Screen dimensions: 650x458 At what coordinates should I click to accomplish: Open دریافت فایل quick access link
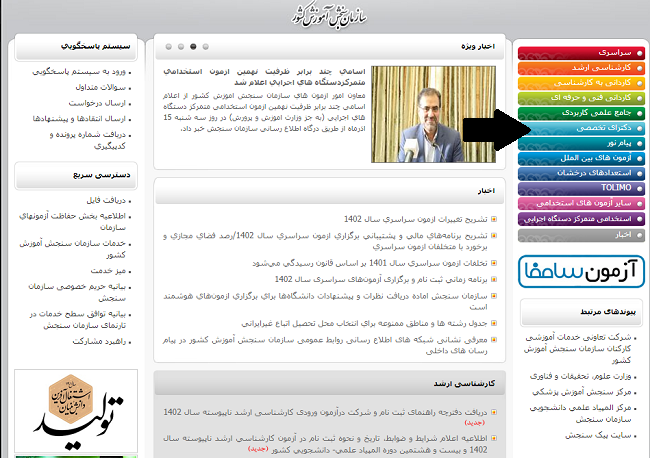106,201
